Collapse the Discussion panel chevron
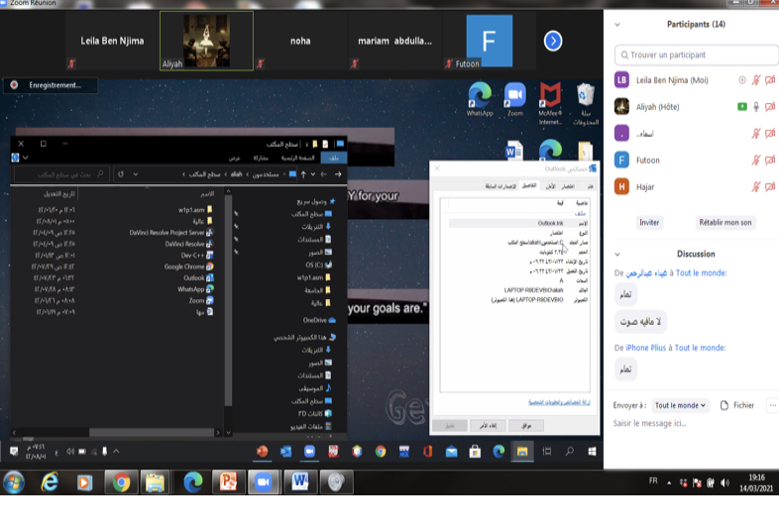Viewport: 779px width, 532px height. tap(617, 254)
